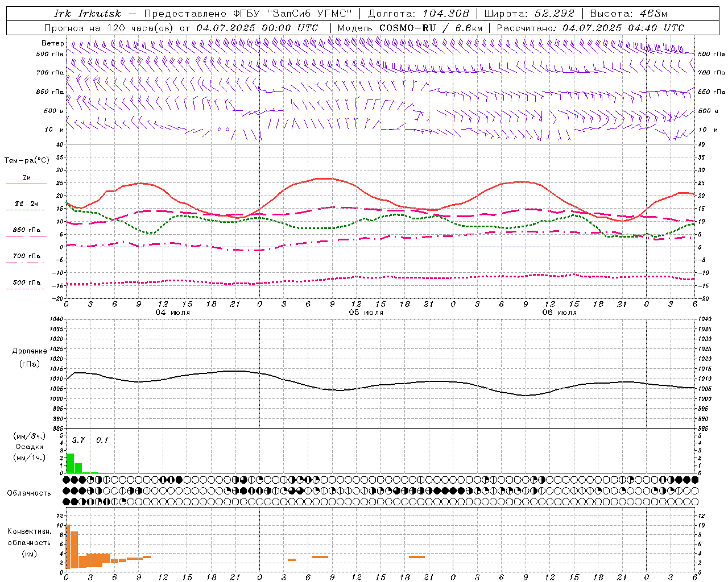The image size is (728, 582).
Task: Click the left '700 гПа' wind level label
Action: point(50,73)
